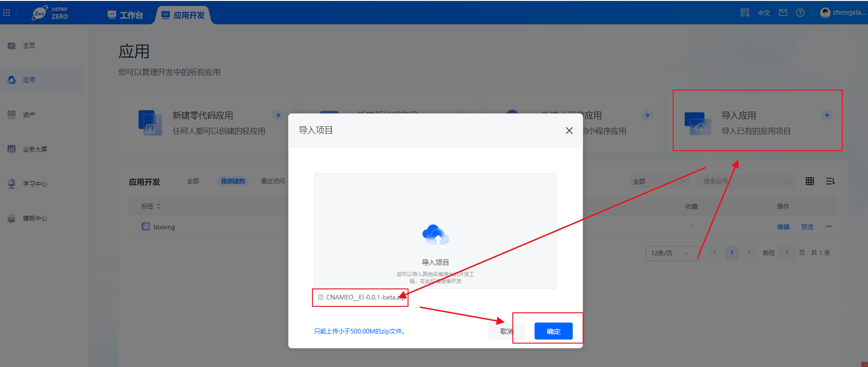Go to next page of apps
868x367 pixels.
click(x=749, y=253)
